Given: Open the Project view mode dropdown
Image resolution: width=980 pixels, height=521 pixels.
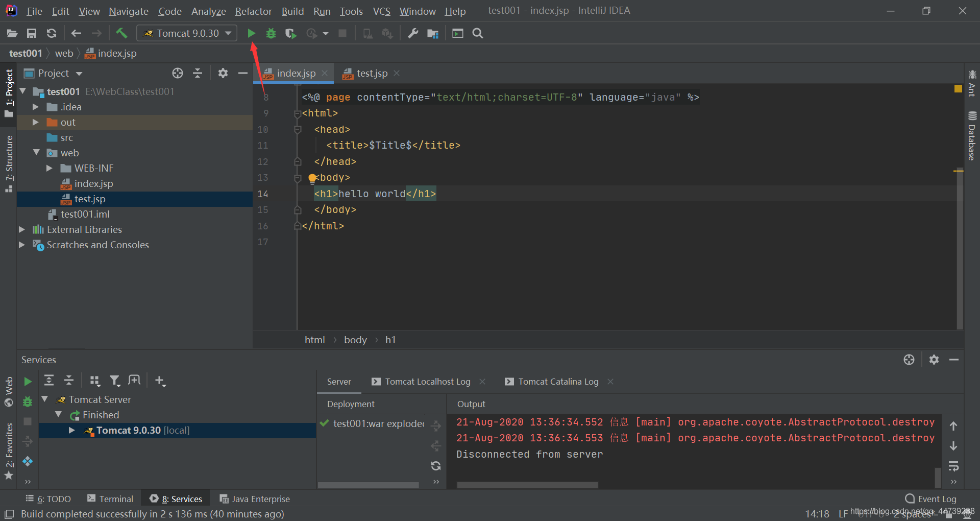Looking at the screenshot, I should point(79,74).
